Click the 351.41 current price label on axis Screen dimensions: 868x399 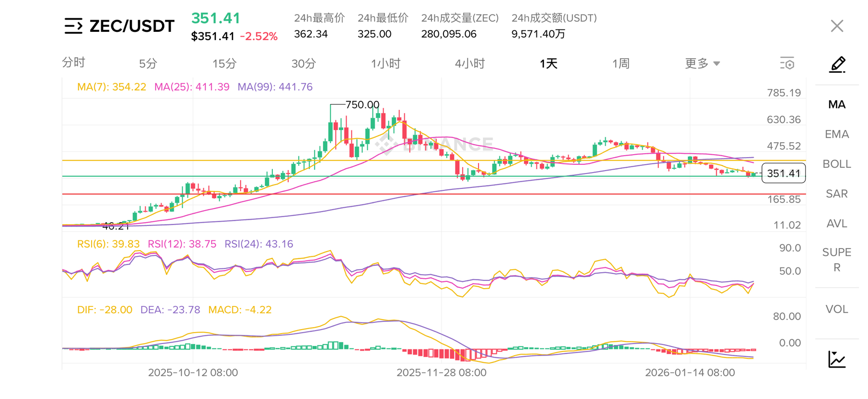pyautogui.click(x=783, y=173)
